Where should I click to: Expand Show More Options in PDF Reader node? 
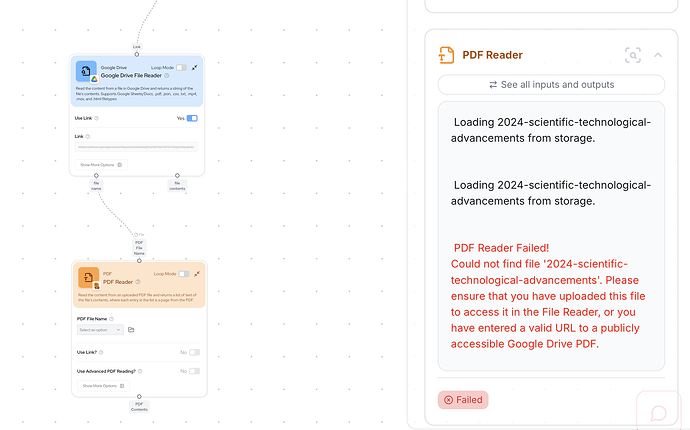[x=101, y=385]
